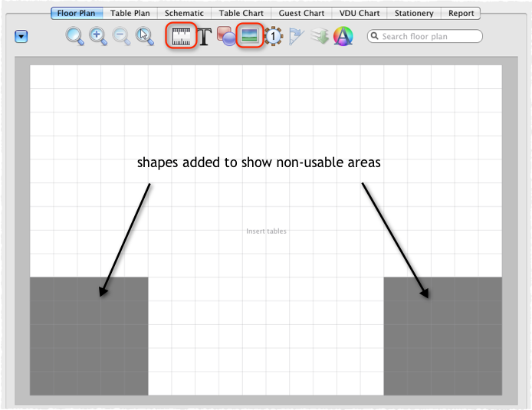
Task: Click the insert shapes icon
Action: pos(226,36)
